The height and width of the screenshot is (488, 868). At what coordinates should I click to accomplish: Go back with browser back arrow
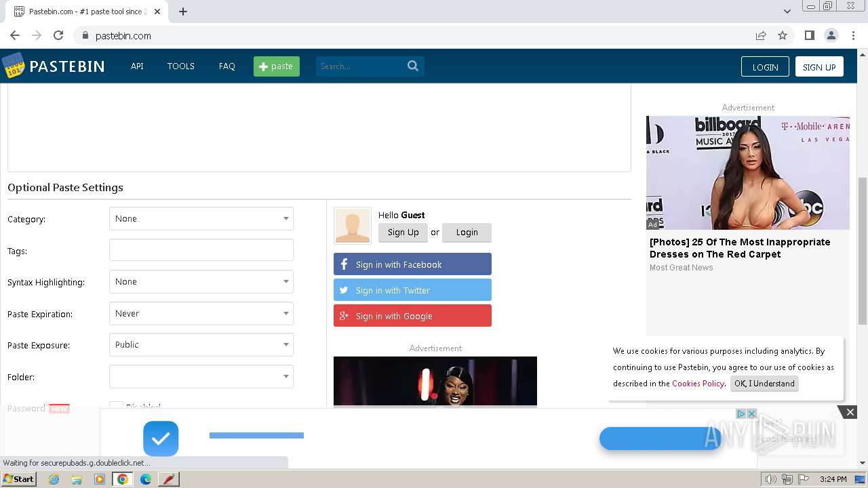pyautogui.click(x=15, y=35)
